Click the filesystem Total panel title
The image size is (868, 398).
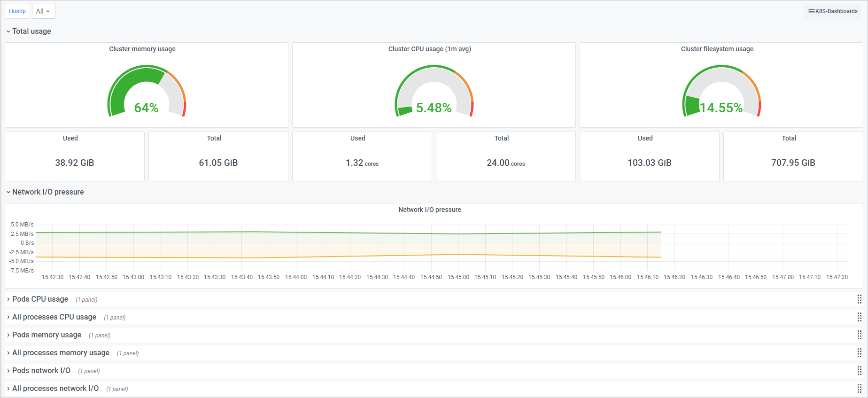tap(789, 138)
